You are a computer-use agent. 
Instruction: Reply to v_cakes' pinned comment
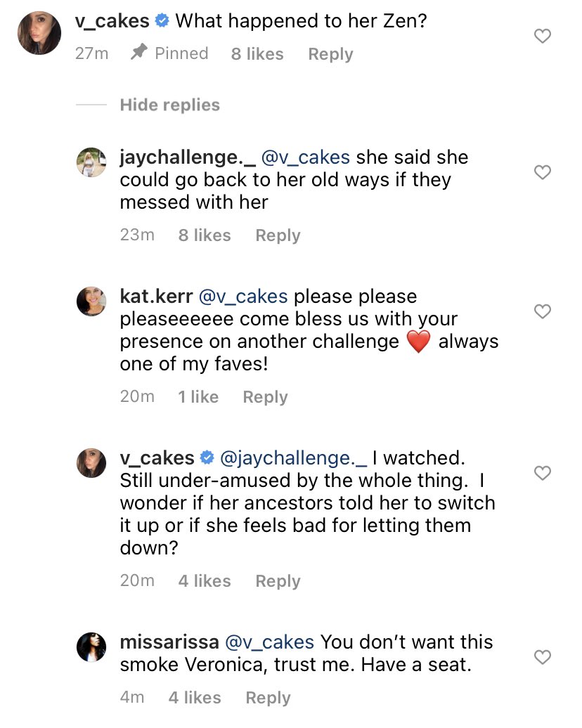click(330, 54)
